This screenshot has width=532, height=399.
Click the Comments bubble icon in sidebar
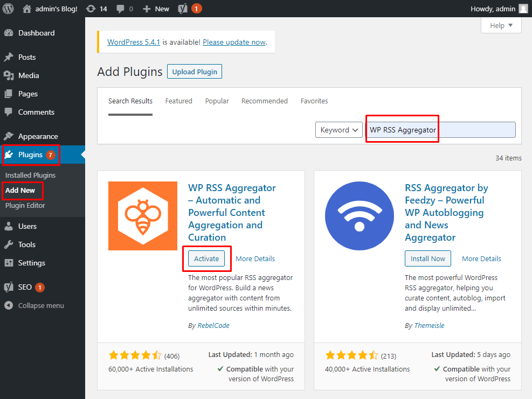tap(9, 112)
